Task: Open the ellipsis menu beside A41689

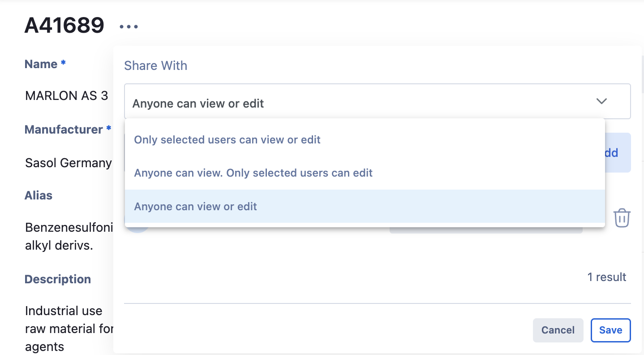Action: pyautogui.click(x=129, y=27)
